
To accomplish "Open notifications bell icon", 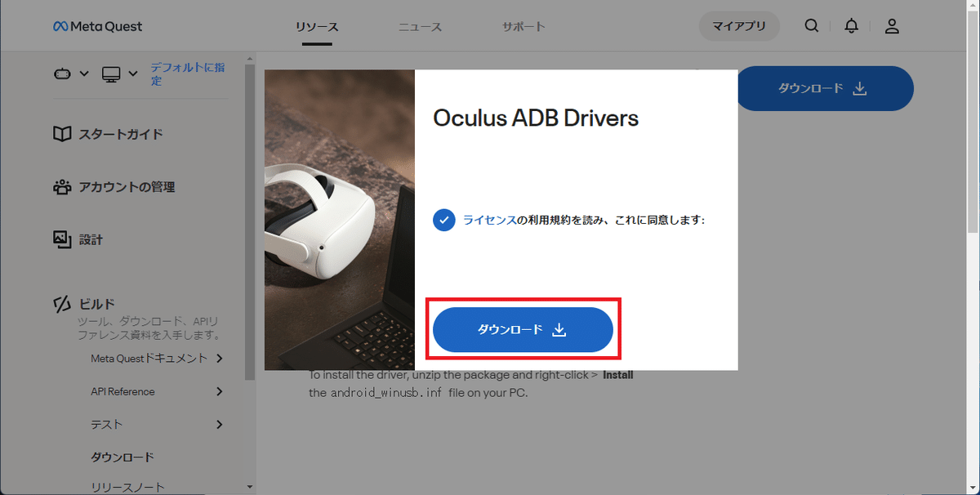I will tap(851, 26).
